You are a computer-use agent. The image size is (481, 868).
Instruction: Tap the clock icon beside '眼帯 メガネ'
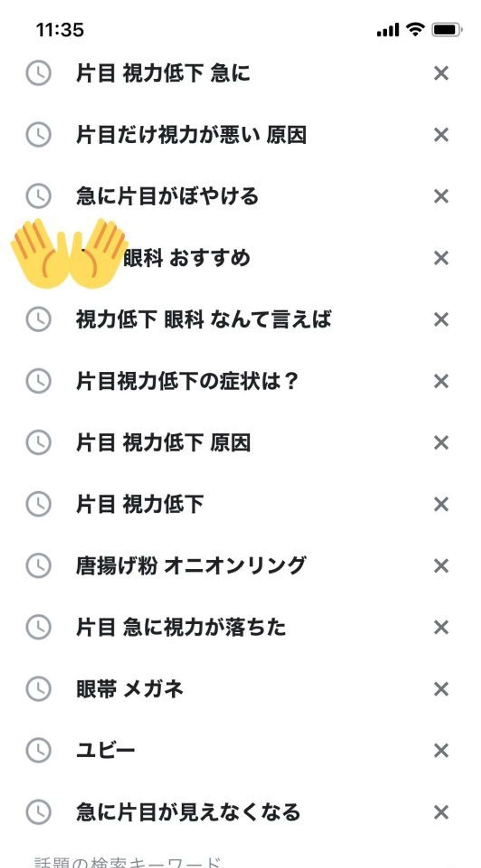pos(39,689)
